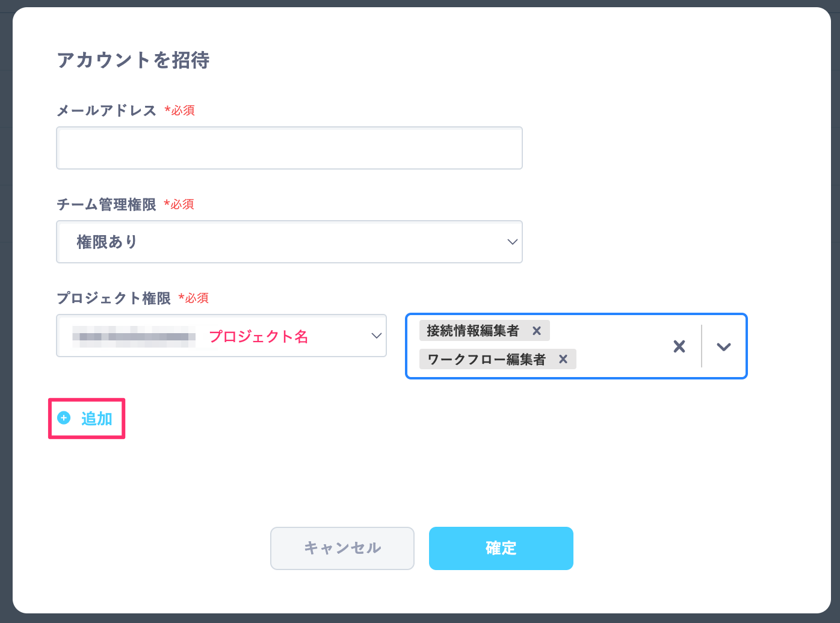Click the アカウントを招待 dialog title

[133, 60]
